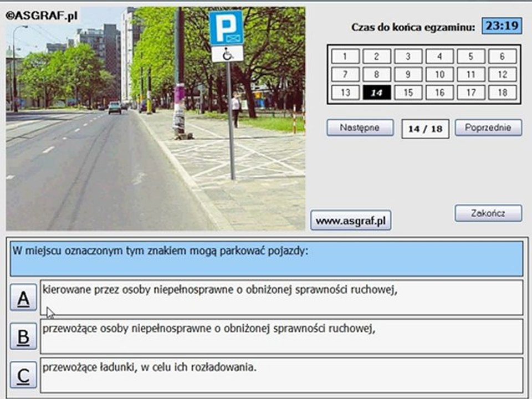Jump to question 13

(x=345, y=93)
